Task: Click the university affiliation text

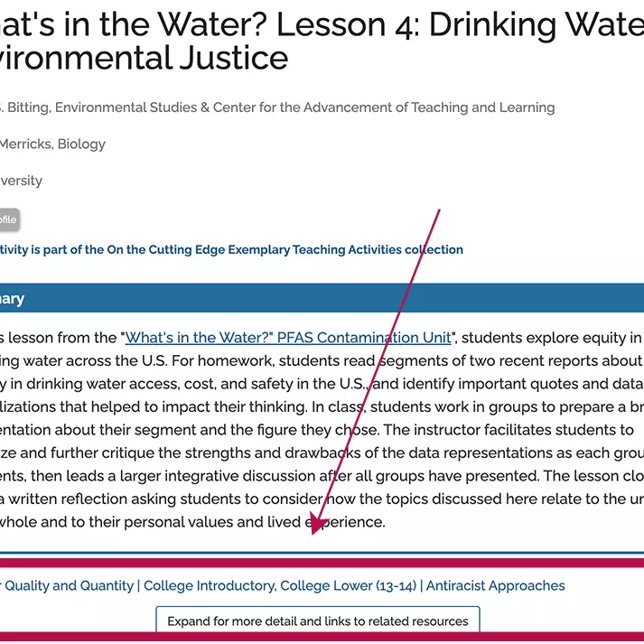Action: 21,180
